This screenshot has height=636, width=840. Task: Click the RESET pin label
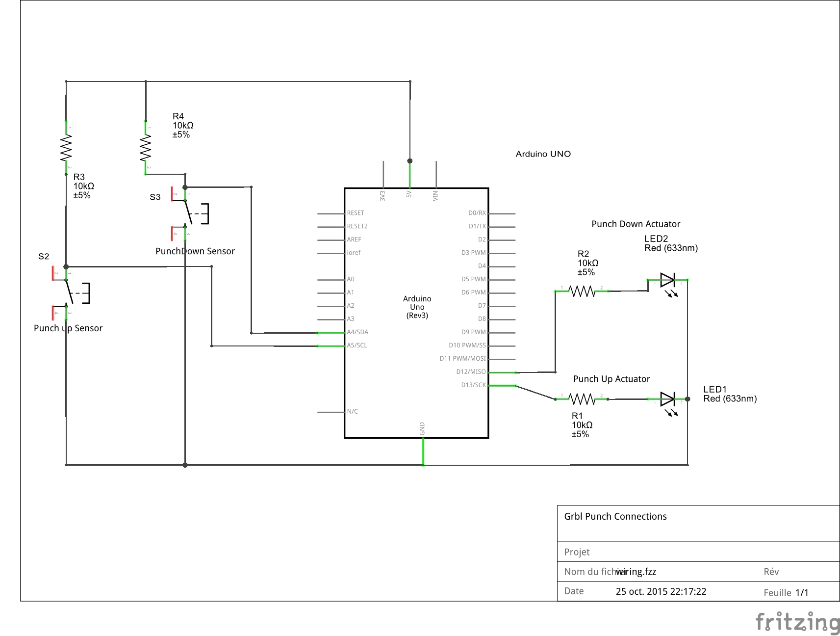[x=356, y=213]
